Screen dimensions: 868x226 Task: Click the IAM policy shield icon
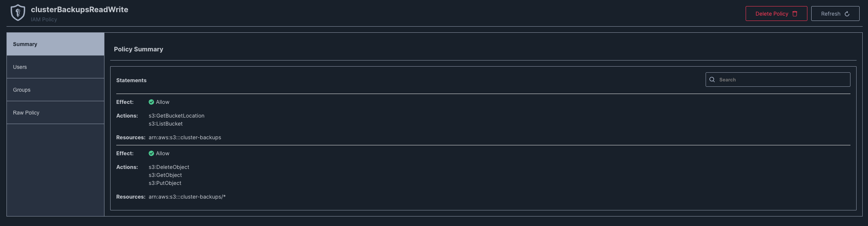click(18, 13)
